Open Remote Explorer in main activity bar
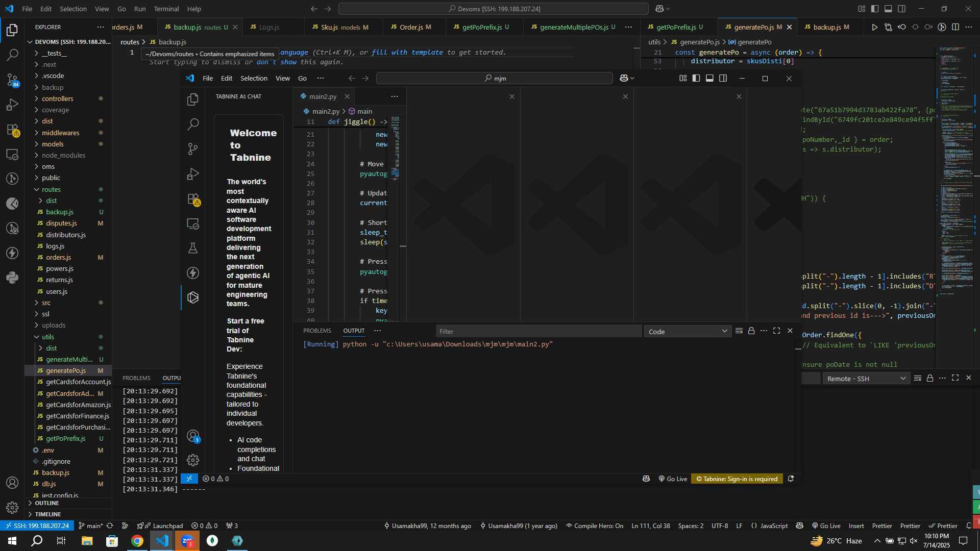Viewport: 980px width, 551px height. 12,154
